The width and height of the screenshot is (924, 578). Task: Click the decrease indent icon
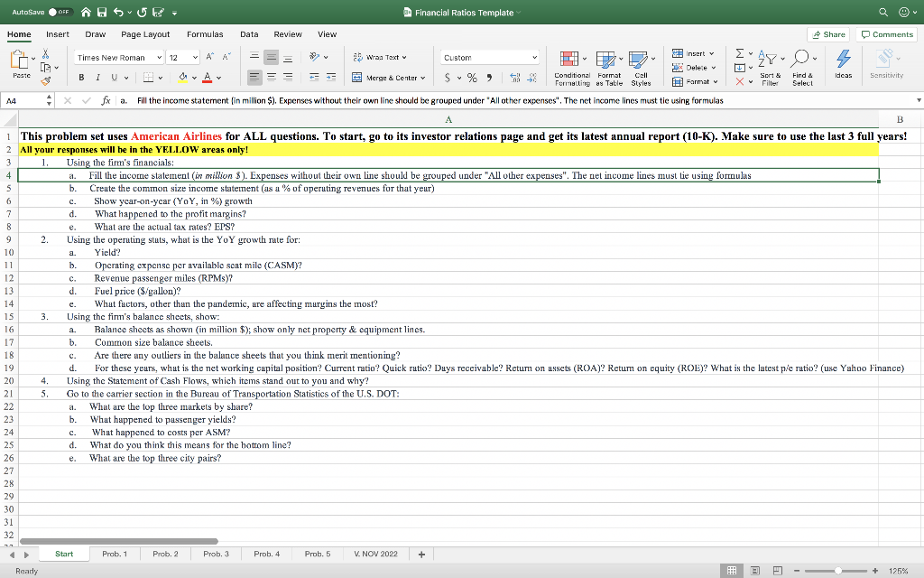314,78
